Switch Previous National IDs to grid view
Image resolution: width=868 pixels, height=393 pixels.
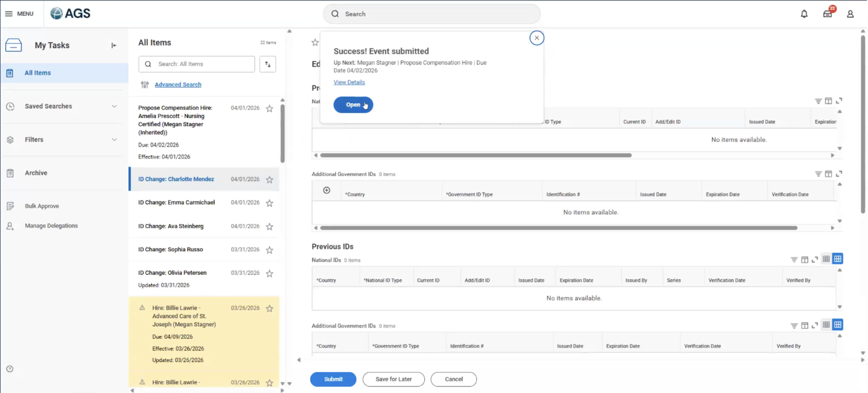(x=837, y=259)
